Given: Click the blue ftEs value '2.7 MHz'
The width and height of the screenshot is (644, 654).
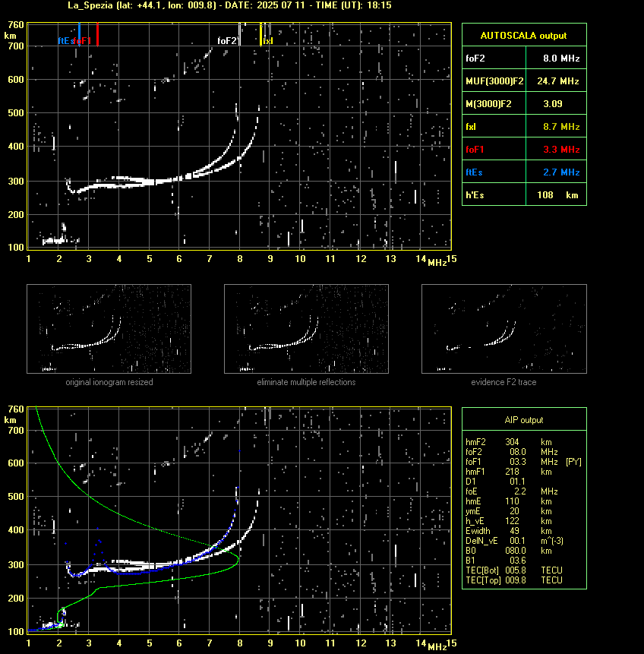Looking at the screenshot, I should 561,172.
